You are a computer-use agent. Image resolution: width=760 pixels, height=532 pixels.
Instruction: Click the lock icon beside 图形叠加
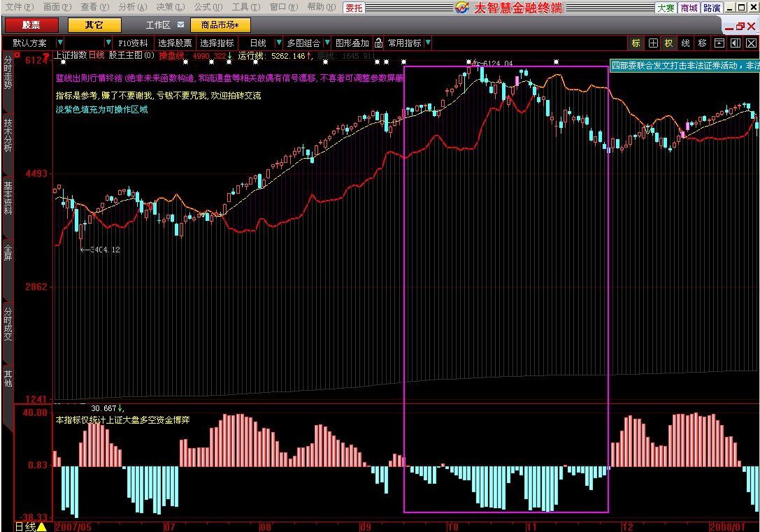[x=378, y=43]
